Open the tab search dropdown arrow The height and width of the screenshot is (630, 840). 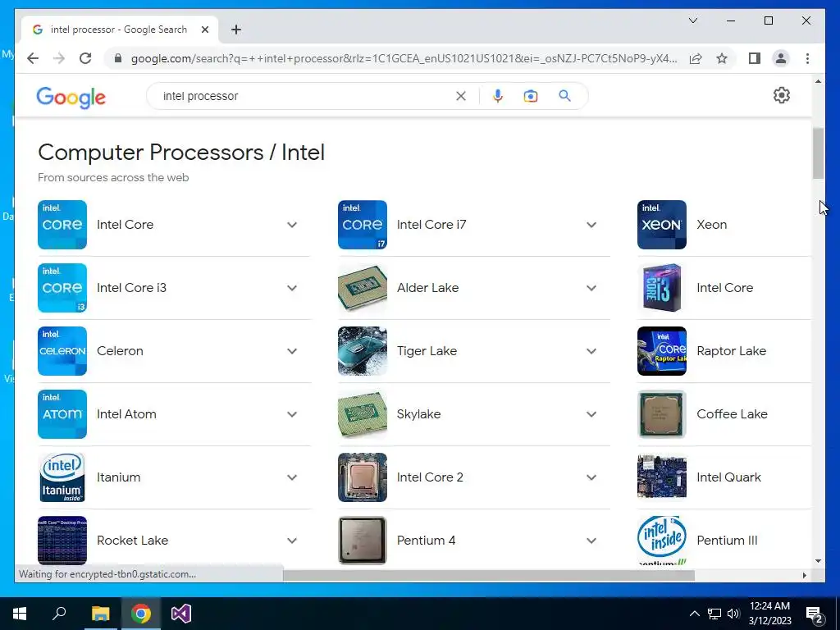[x=692, y=21]
